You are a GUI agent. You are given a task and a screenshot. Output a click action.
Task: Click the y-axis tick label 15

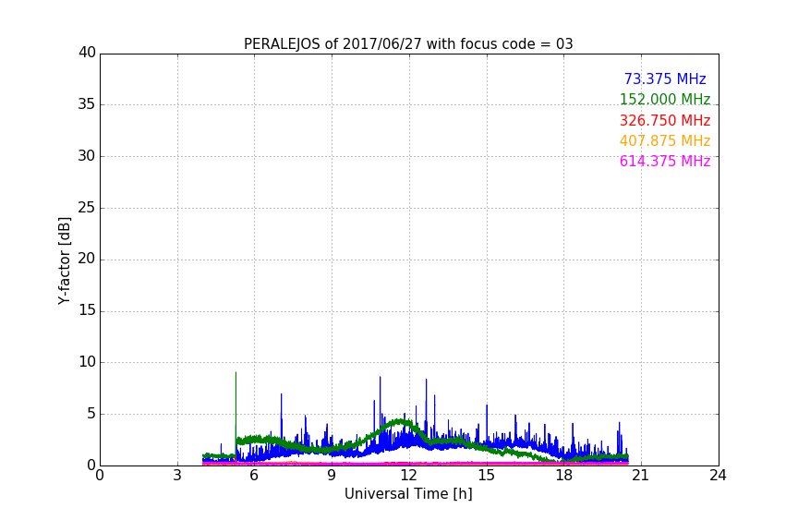(x=87, y=310)
